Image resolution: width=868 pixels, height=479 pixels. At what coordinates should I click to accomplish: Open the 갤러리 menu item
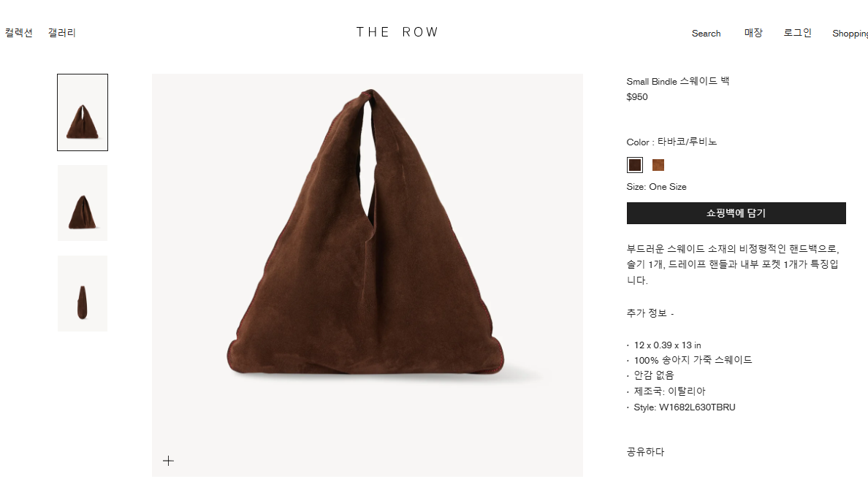click(62, 33)
